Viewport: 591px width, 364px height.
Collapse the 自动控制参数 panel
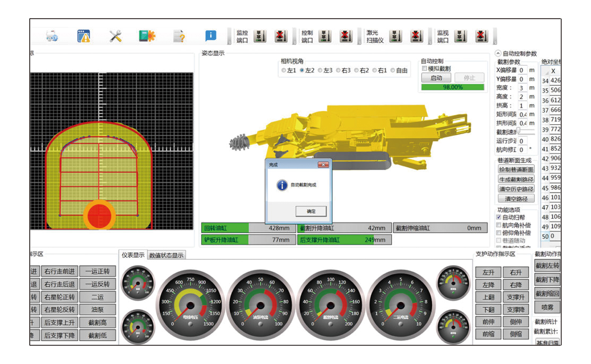[x=498, y=53]
